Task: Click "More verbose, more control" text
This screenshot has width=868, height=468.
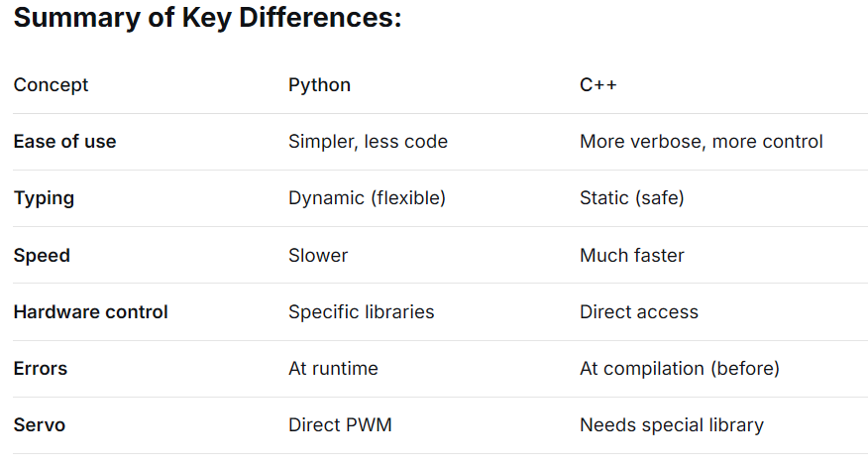Action: pos(701,142)
